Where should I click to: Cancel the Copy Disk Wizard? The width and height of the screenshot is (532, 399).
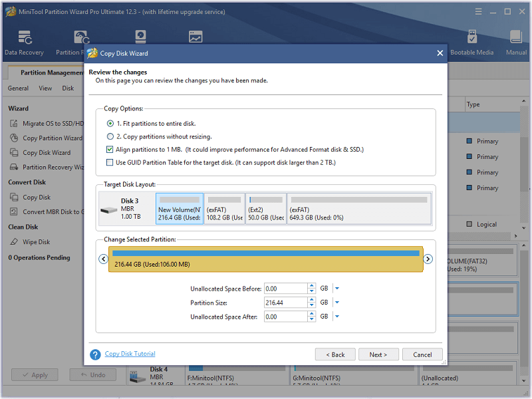(x=422, y=354)
